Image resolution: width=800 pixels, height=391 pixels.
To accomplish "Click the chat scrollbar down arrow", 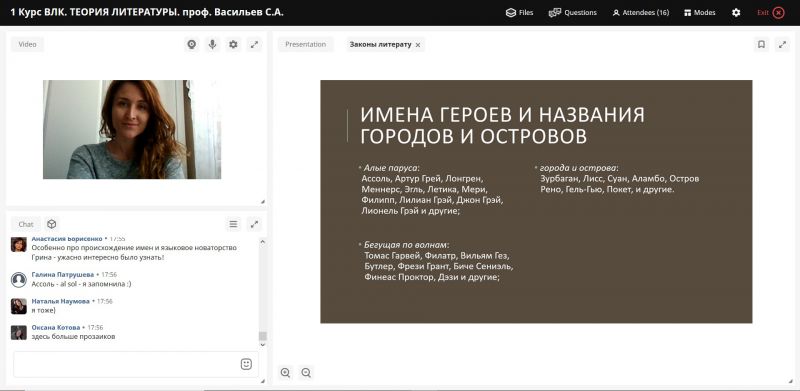I will pos(263,345).
